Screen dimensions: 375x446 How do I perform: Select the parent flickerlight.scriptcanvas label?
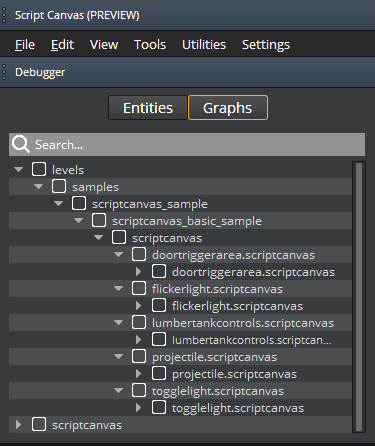(x=217, y=289)
